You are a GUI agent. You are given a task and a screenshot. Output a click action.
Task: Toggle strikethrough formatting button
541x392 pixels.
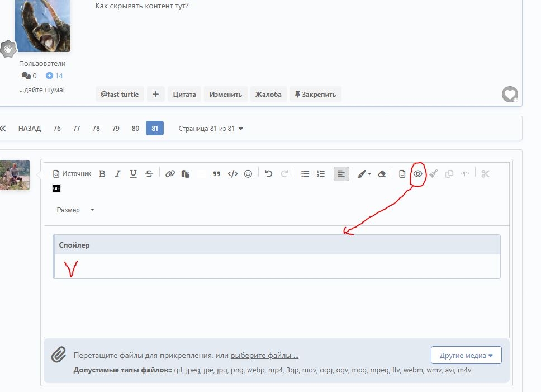click(149, 174)
